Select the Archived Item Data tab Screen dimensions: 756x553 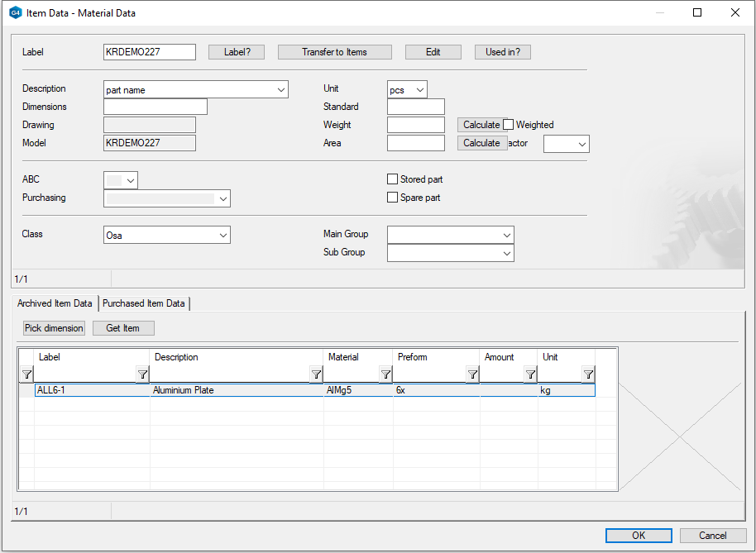click(x=55, y=303)
